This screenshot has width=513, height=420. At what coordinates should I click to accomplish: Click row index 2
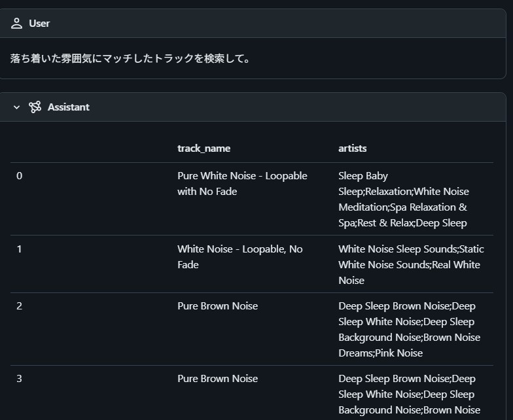click(20, 306)
